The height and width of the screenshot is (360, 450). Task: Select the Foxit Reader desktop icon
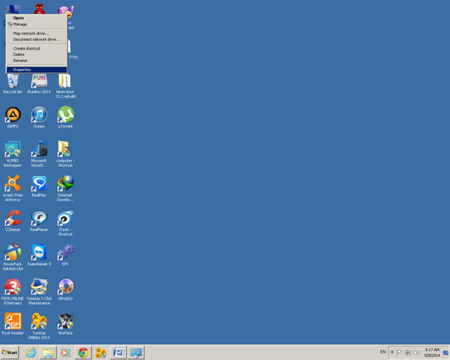[x=13, y=324]
